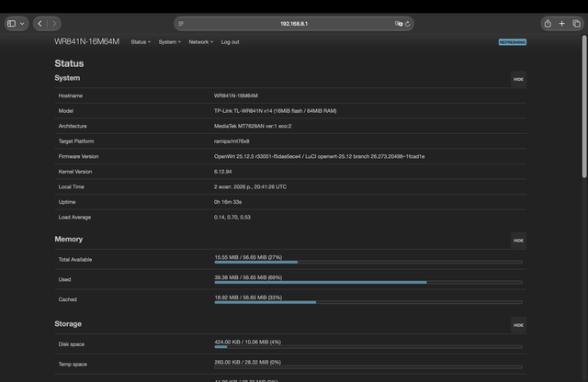
Task: Select the OpenWrt firmware version text
Action: coord(319,156)
